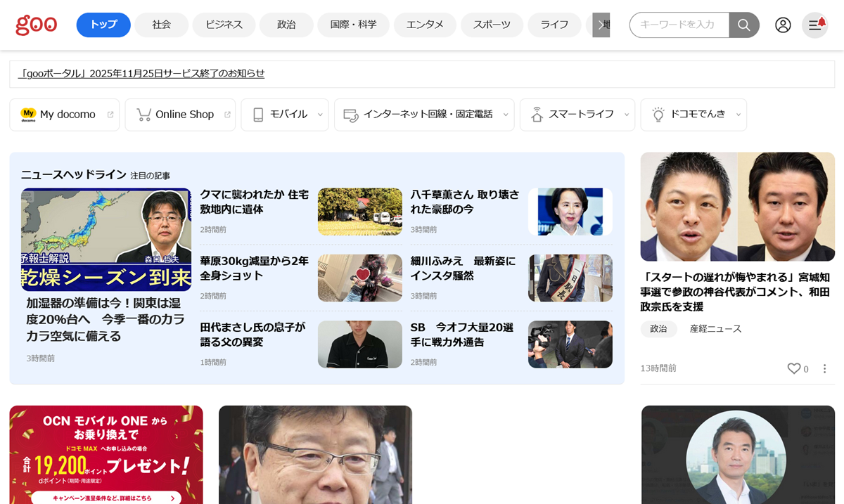Click the black shirt thumbnail for 田代まさし article
Screen dimensions: 844x504
tap(360, 344)
